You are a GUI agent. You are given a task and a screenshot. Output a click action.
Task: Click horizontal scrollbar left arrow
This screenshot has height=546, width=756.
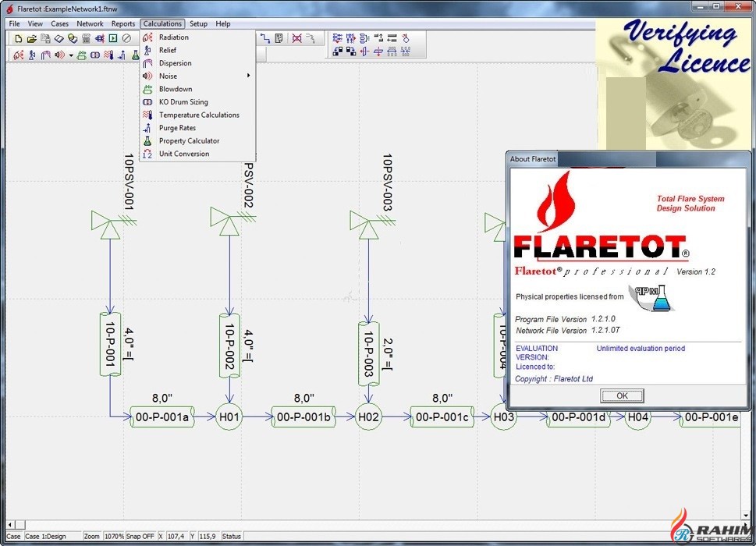coord(10,524)
